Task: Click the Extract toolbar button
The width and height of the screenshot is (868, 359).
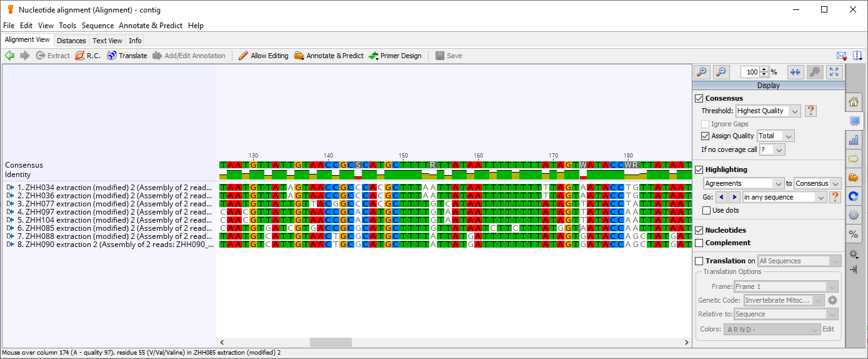Action: coord(52,56)
